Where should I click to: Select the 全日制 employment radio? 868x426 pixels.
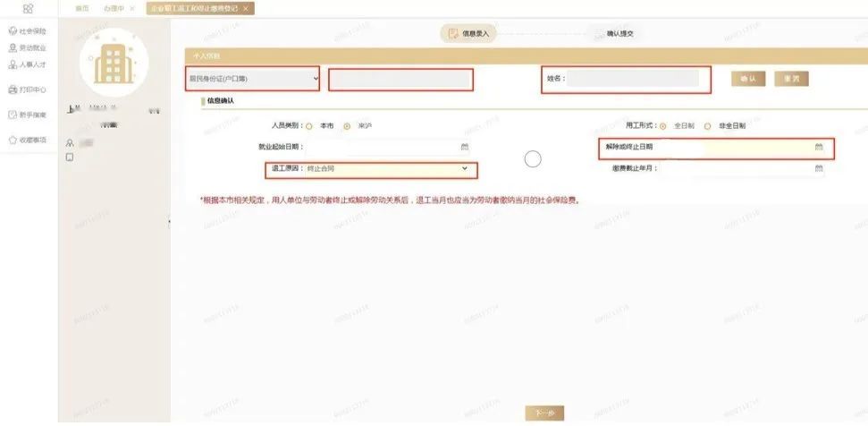663,126
